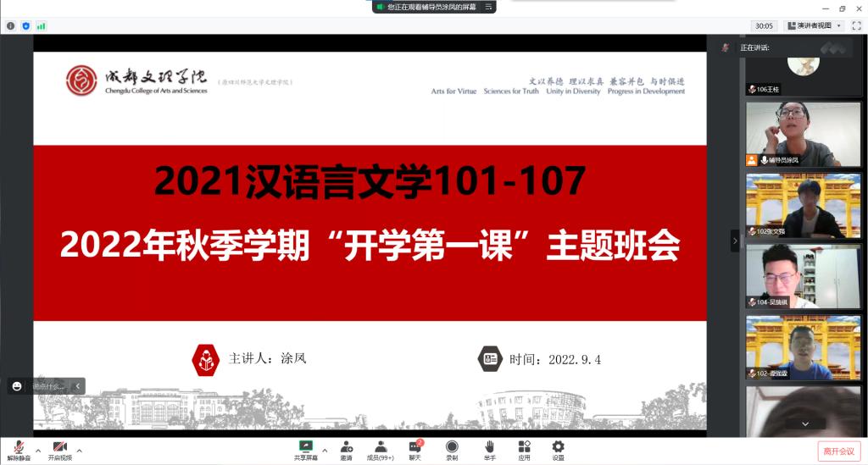868x465 pixels.
Task: Check network signal strength indicator
Action: pyautogui.click(x=41, y=26)
